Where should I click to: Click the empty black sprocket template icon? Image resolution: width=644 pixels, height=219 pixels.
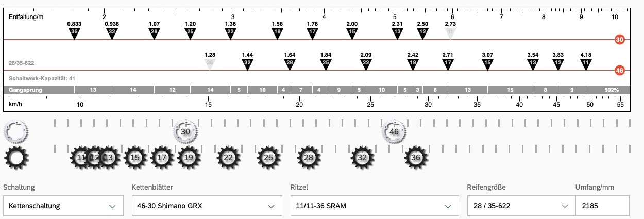(x=15, y=158)
